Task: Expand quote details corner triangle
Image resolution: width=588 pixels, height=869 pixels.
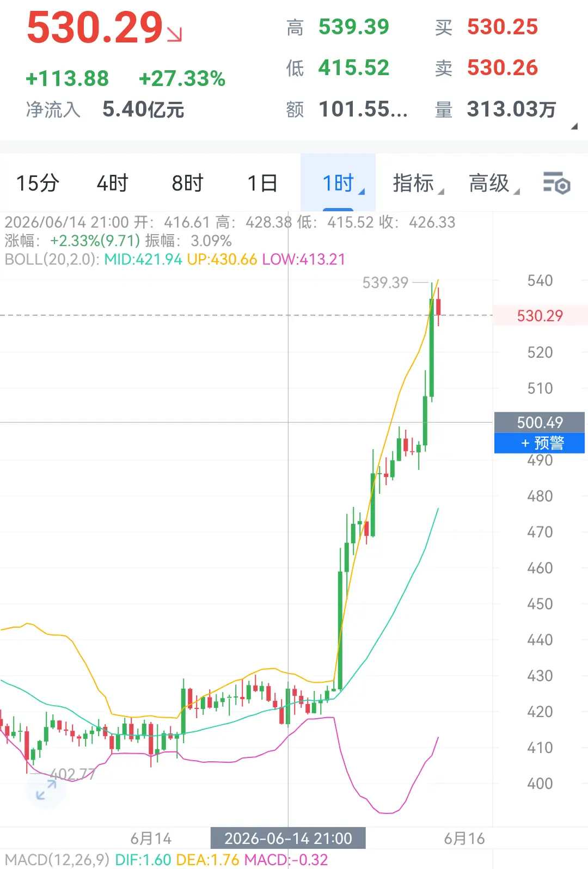Action: [x=574, y=126]
